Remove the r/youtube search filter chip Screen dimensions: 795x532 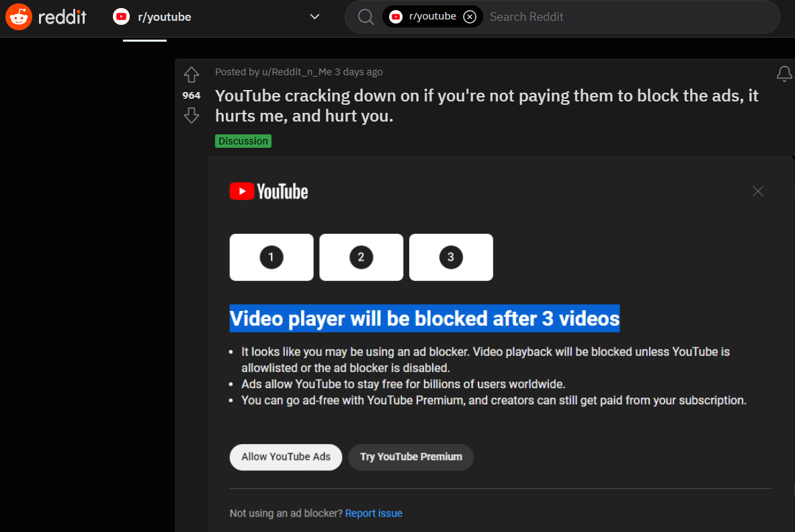coord(470,17)
